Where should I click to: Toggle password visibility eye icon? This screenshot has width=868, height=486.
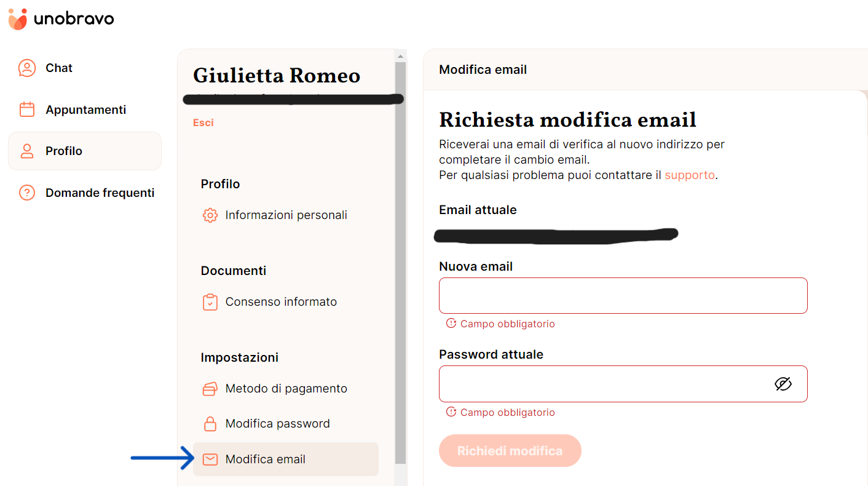[x=783, y=384]
